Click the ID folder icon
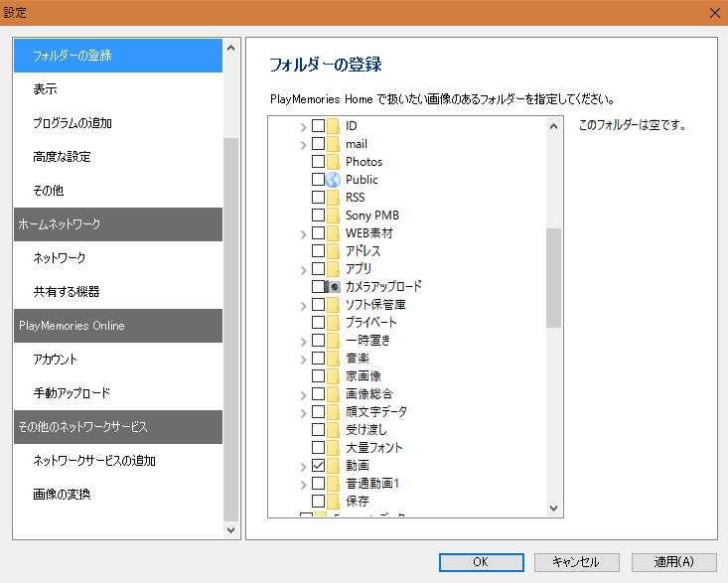The image size is (728, 583). coord(333,126)
